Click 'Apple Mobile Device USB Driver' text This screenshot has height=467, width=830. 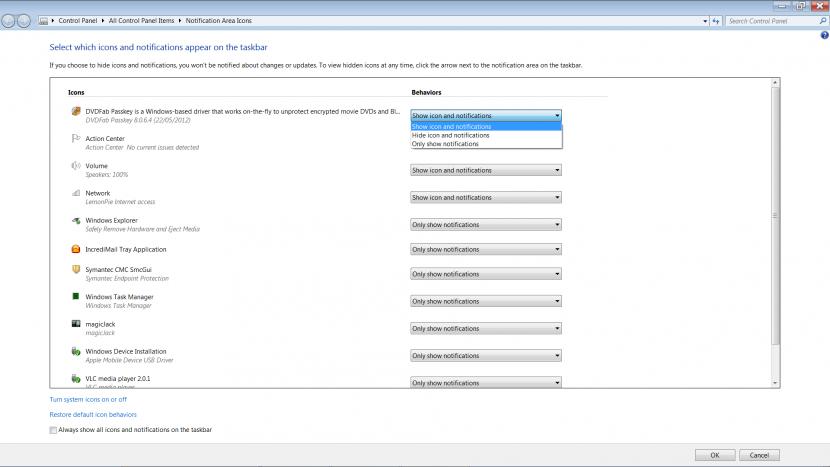[x=129, y=360]
